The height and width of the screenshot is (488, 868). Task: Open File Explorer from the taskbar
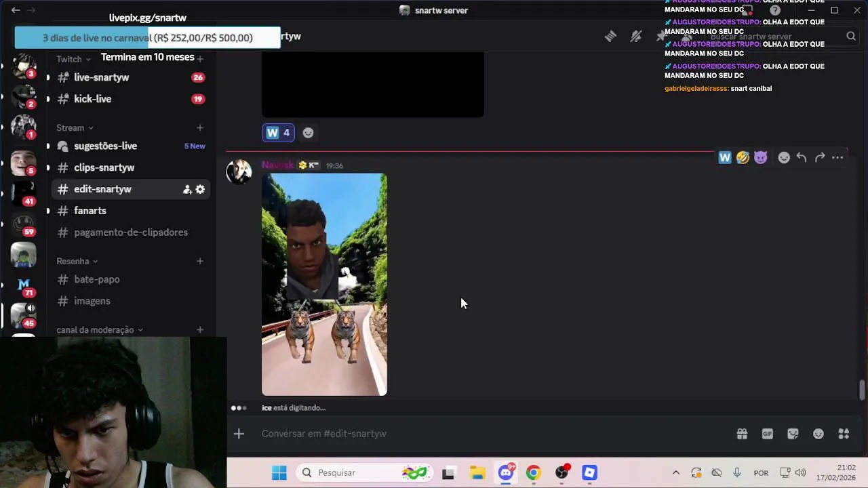click(x=477, y=473)
